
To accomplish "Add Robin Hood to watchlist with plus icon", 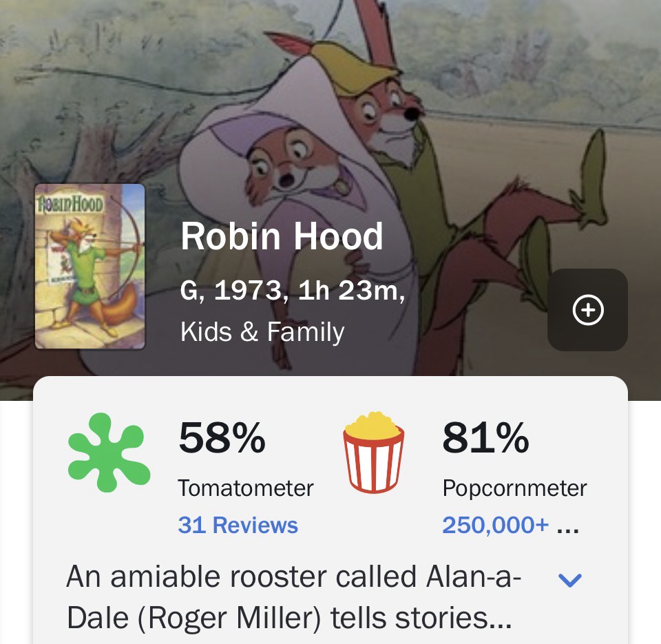I will pyautogui.click(x=587, y=310).
